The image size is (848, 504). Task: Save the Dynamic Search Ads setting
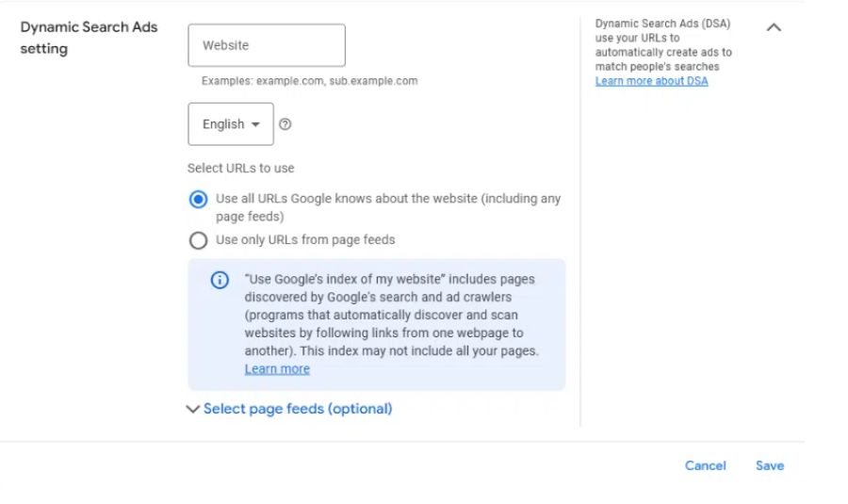click(x=770, y=465)
